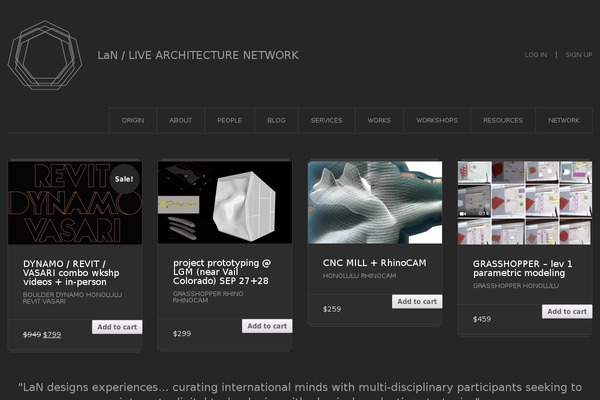Image resolution: width=600 pixels, height=400 pixels.
Task: Click the GRASSHOPPER HONOLULU tags text
Action: [x=516, y=286]
